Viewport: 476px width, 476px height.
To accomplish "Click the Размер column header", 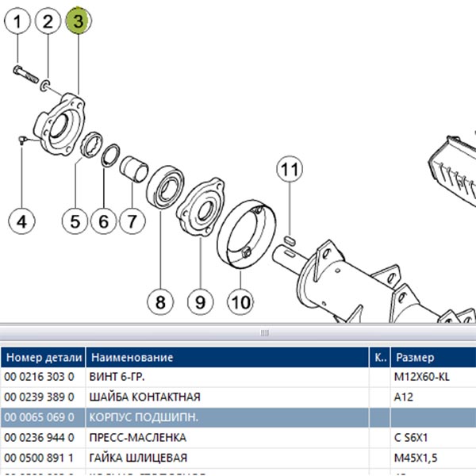I will point(433,357).
